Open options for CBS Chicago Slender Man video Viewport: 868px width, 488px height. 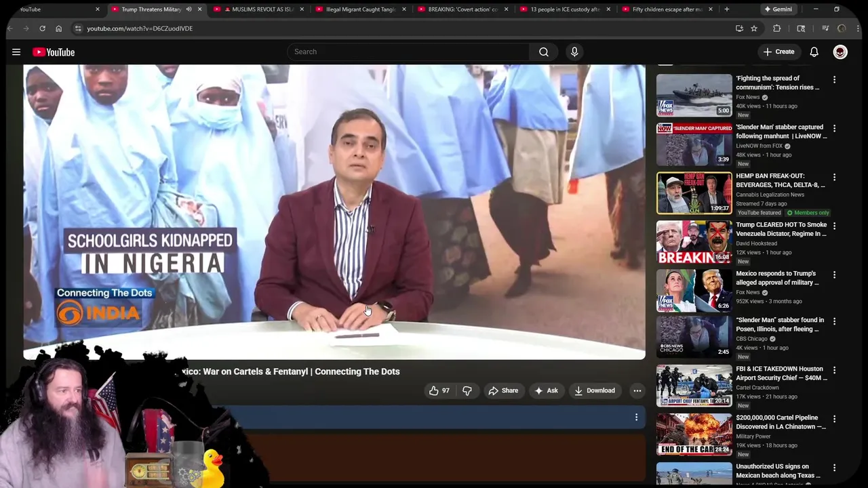click(835, 322)
